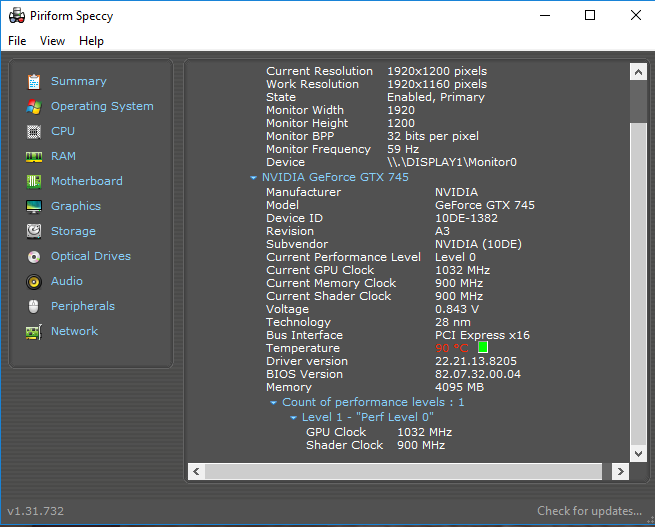655x527 pixels.
Task: Click the Piriform Speccy title bar icon
Action: click(x=17, y=16)
